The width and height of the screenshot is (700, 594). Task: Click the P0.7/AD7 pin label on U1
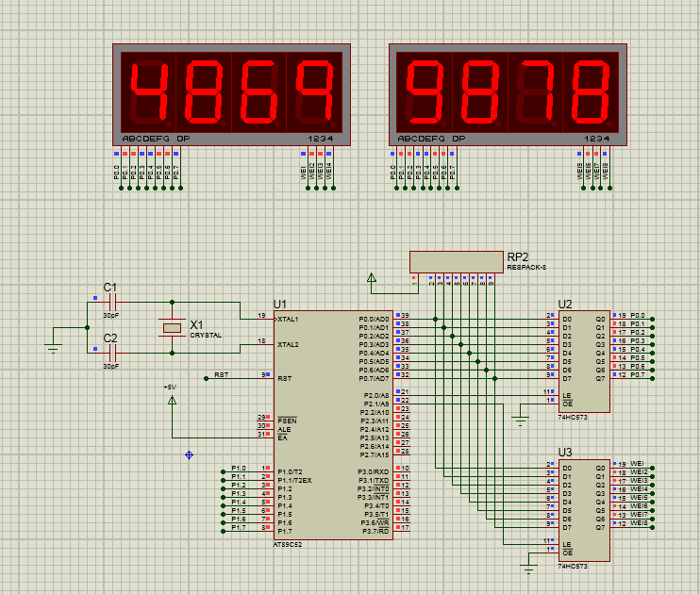click(x=375, y=379)
